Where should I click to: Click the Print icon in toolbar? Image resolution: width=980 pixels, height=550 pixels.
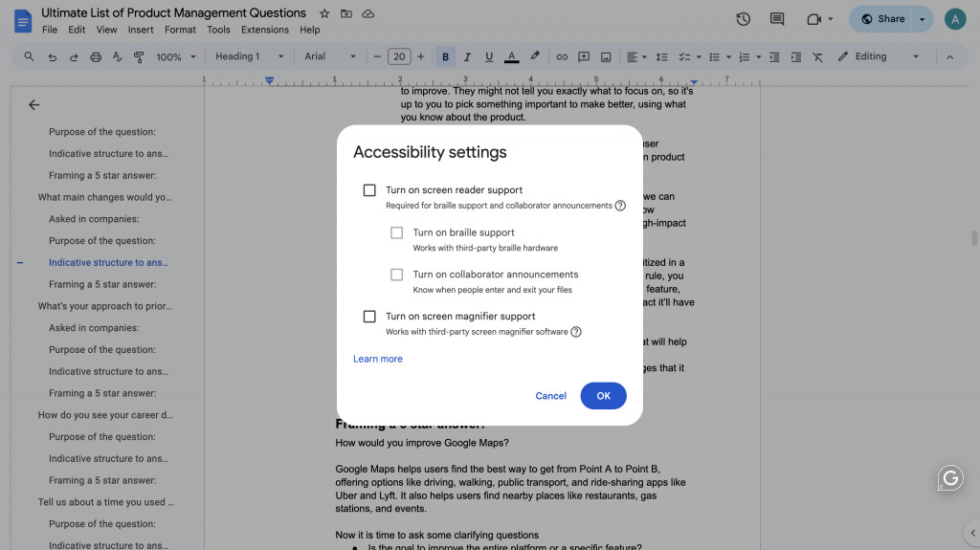coord(96,57)
